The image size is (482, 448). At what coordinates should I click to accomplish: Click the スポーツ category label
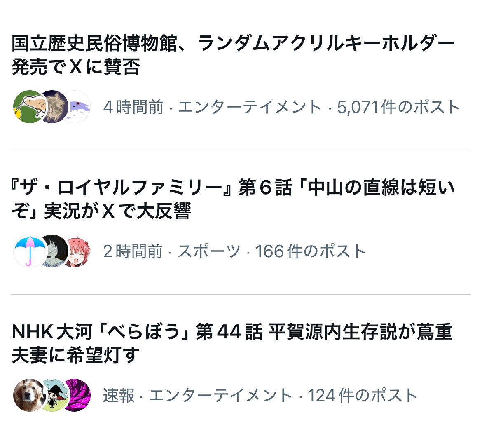click(x=209, y=251)
